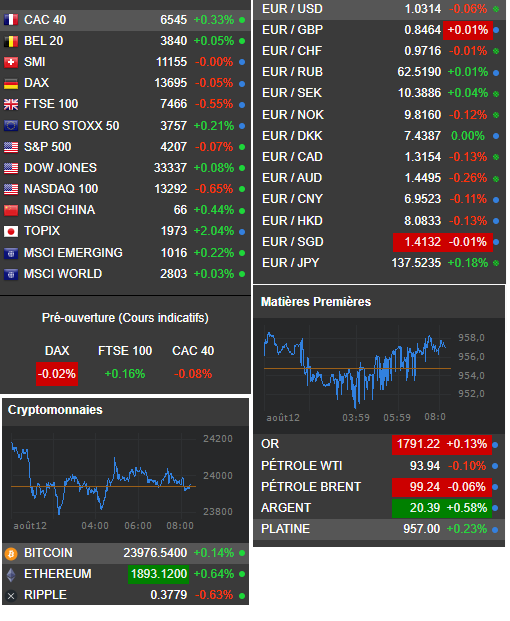Screen dimensions: 510x621
Task: Click the OR price 1791.22
Action: [418, 444]
